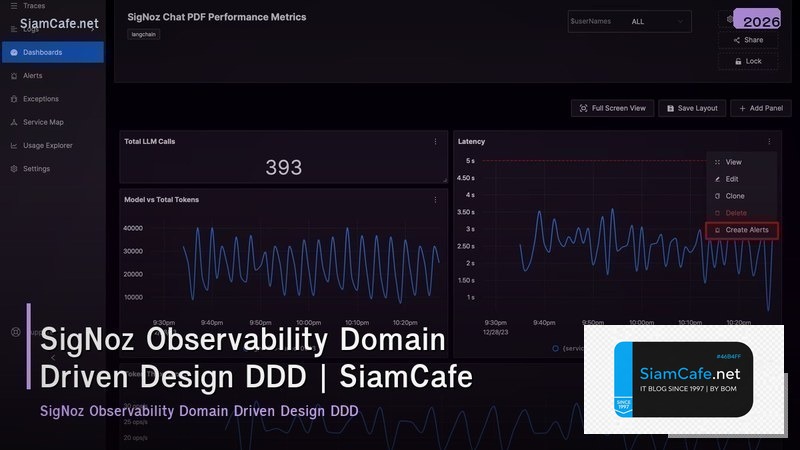
Task: Click the Lock dashboard button
Action: [748, 61]
